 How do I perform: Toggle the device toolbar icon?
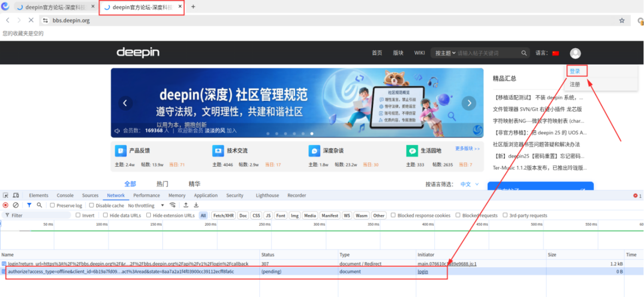(16, 195)
